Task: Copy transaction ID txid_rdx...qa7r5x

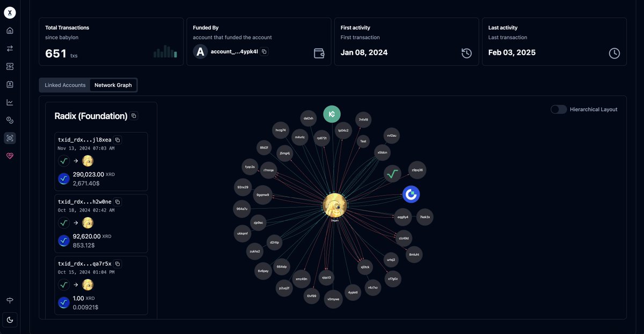Action: 118,264
